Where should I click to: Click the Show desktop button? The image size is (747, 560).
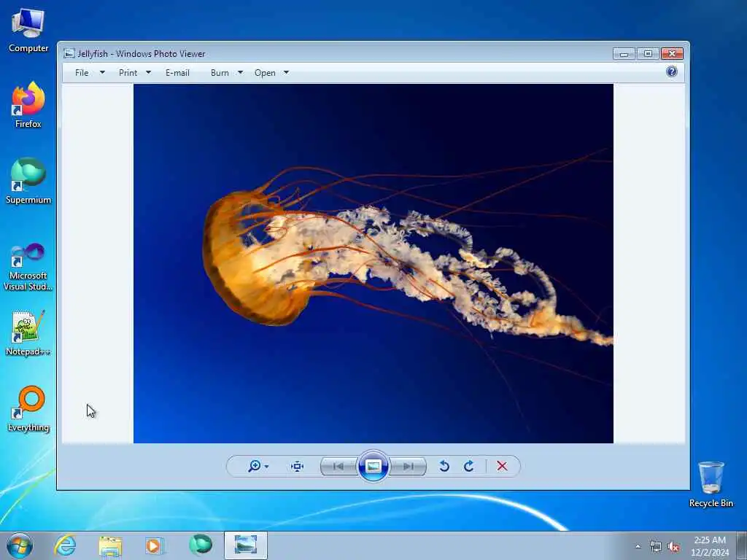pos(742,545)
